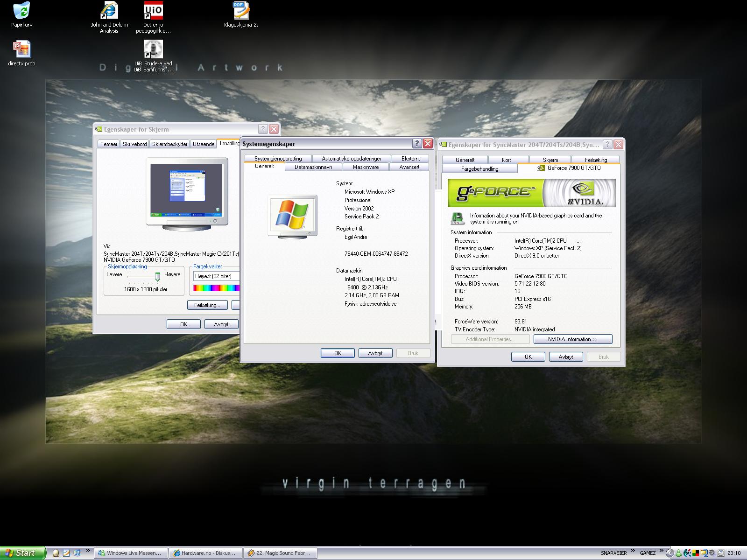Expand hidden quick launch items chevron
Image resolution: width=747 pixels, height=560 pixels.
click(88, 550)
